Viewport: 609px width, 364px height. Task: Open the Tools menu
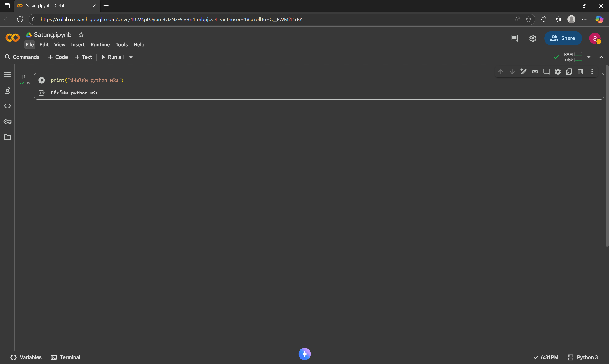122,45
